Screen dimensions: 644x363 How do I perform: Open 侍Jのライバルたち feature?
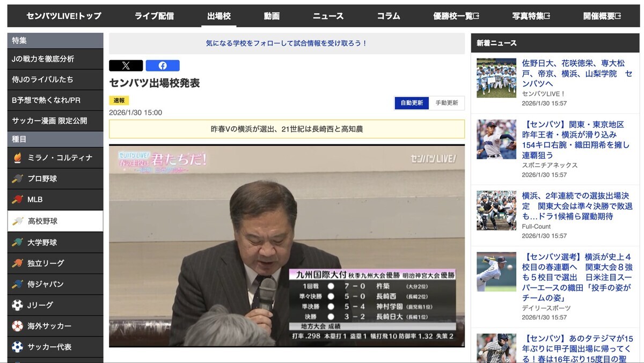pos(55,79)
